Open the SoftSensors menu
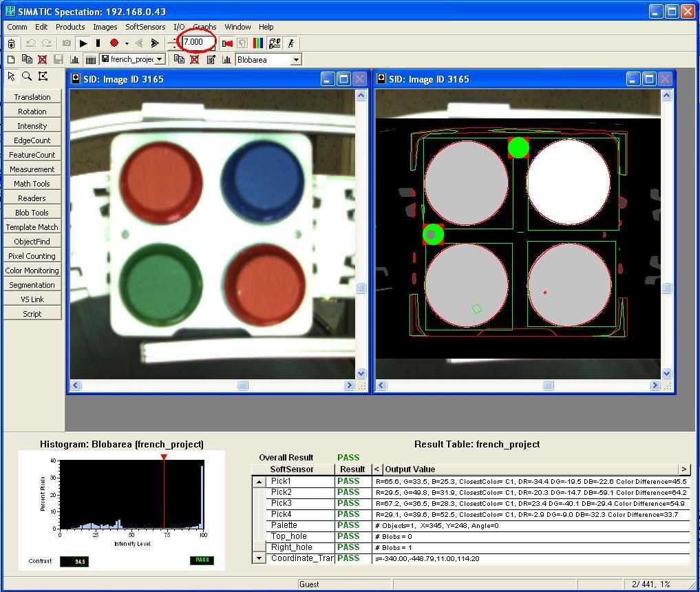700x592 pixels. click(145, 27)
